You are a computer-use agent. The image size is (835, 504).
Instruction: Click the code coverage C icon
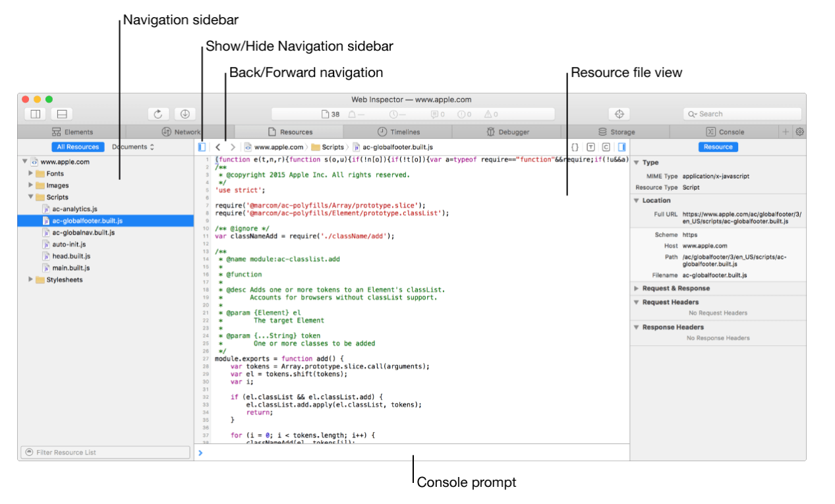pos(606,147)
